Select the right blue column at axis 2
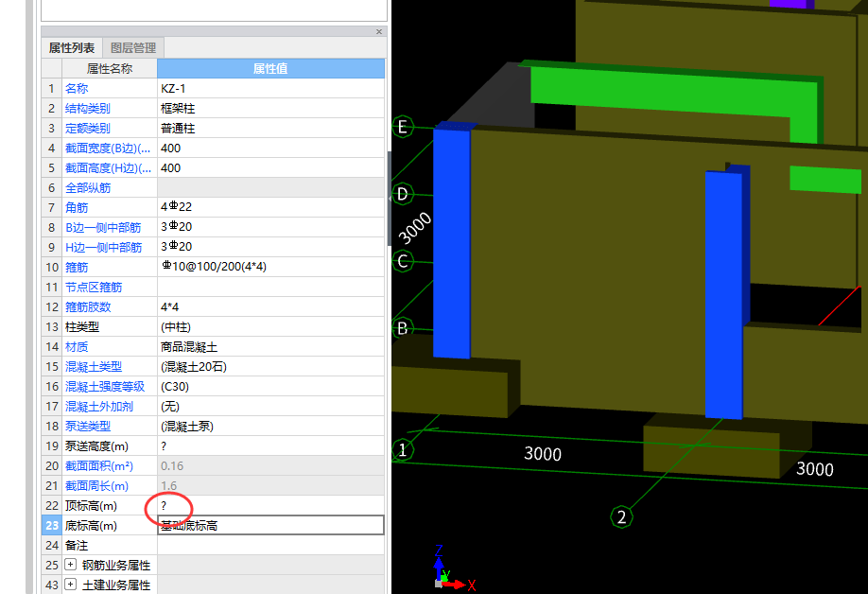This screenshot has width=868, height=594. click(x=724, y=293)
